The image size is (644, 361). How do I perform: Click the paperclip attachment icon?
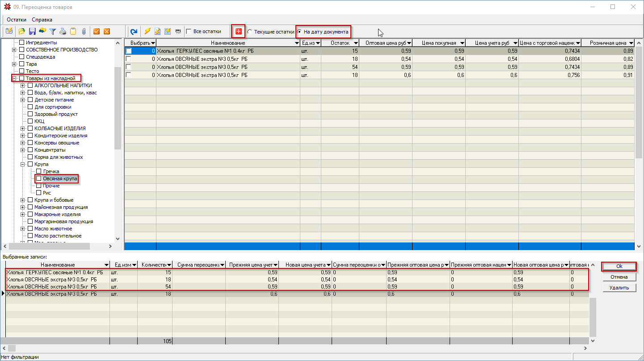coord(83,31)
